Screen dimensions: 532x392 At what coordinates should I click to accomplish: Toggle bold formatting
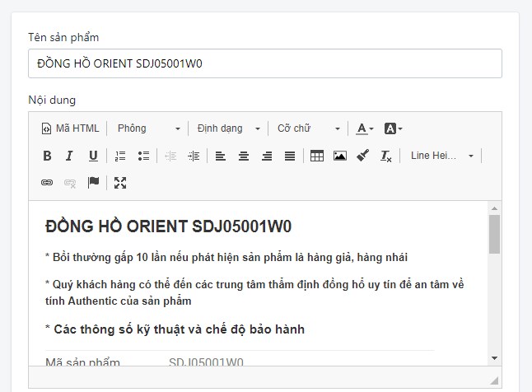click(47, 156)
